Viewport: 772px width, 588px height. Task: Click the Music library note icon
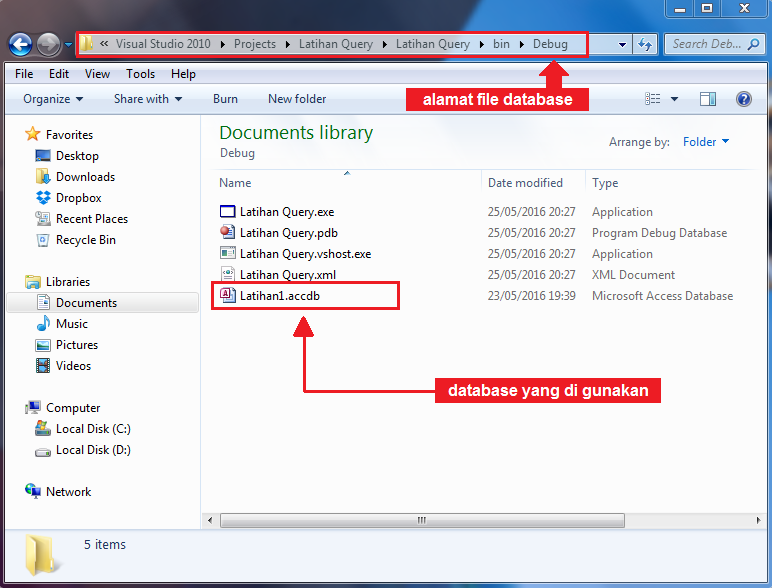pos(43,324)
